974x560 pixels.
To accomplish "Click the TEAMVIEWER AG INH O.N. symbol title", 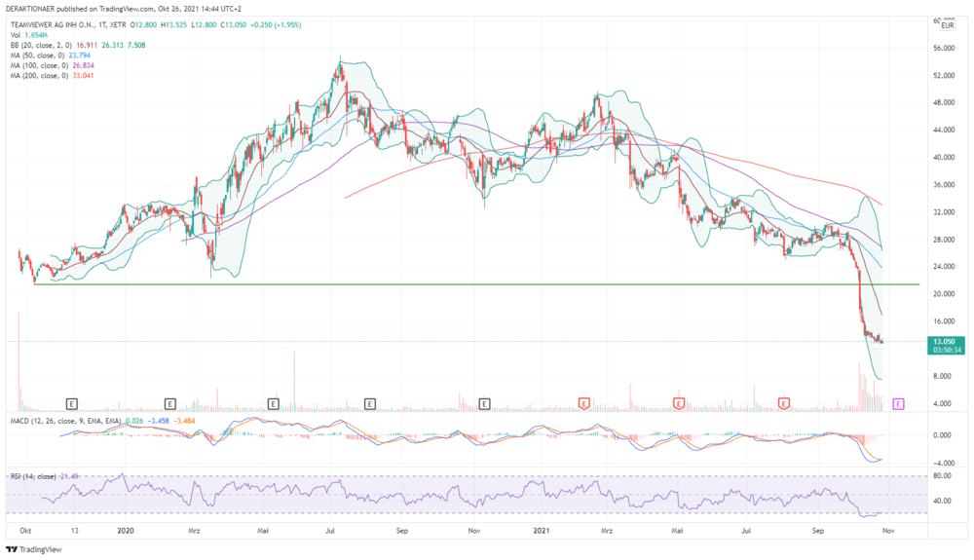I will point(54,24).
